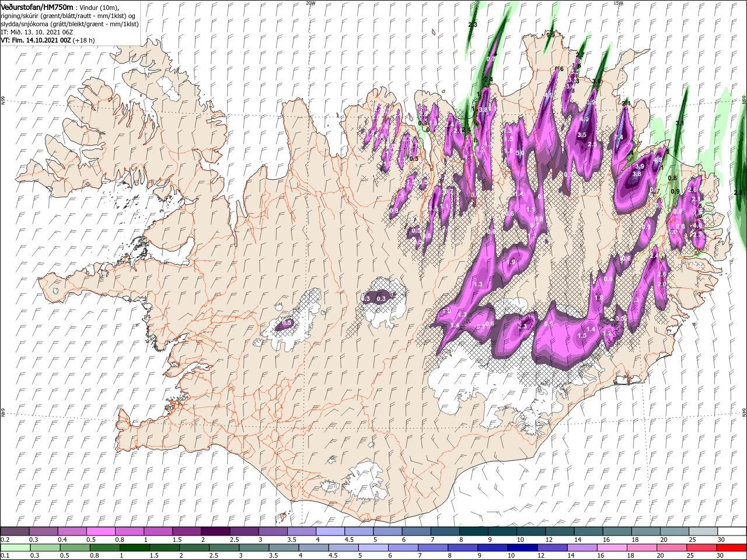Screen dimensions: 747x560
Task: Click the "IT: Mið. 13. 10. 2021 06Z" line
Action: pyautogui.click(x=36, y=32)
